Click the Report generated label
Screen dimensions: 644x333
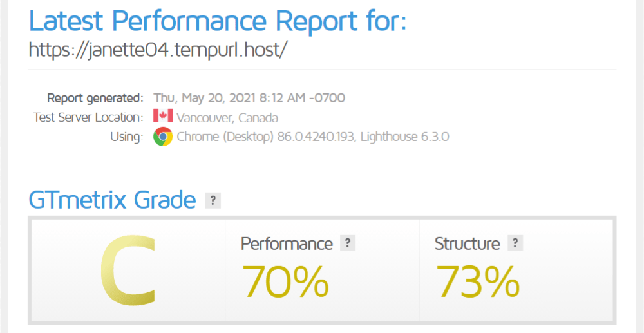click(x=95, y=99)
